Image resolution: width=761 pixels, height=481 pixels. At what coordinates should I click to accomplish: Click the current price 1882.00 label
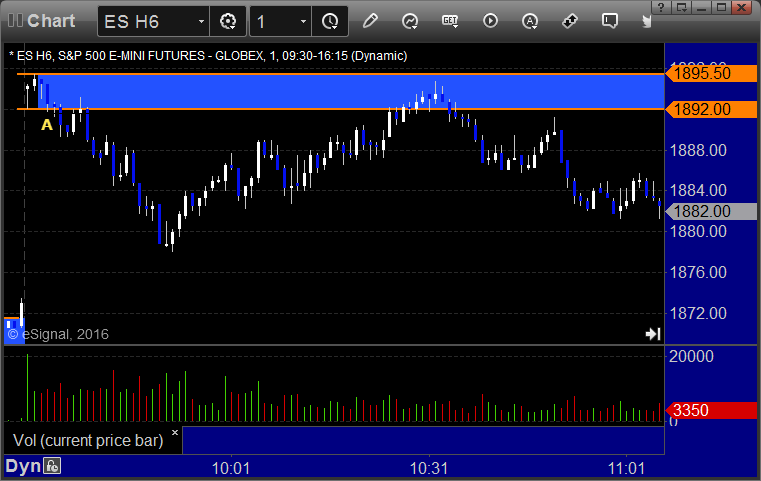coord(711,212)
